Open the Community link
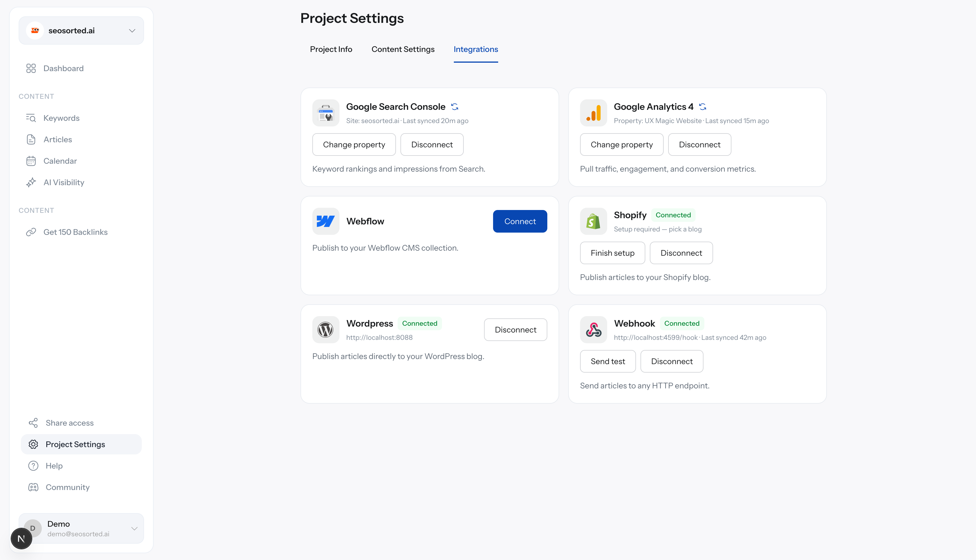This screenshot has height=560, width=976. (81, 487)
